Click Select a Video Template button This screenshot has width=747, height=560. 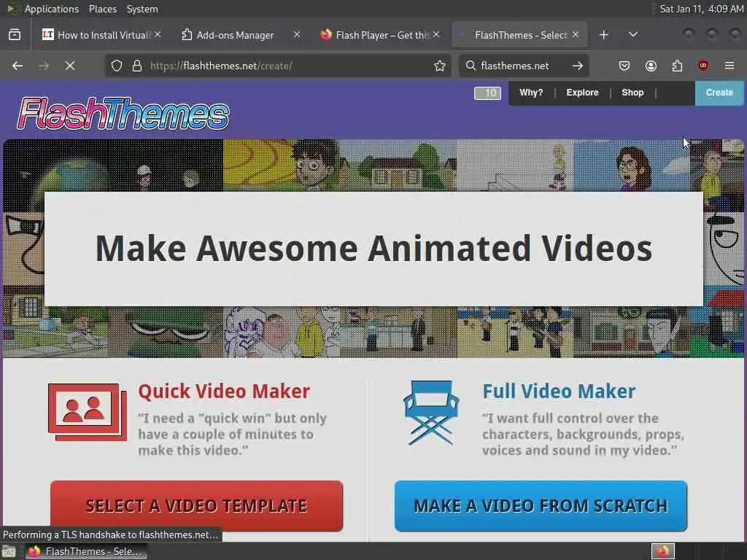(196, 506)
